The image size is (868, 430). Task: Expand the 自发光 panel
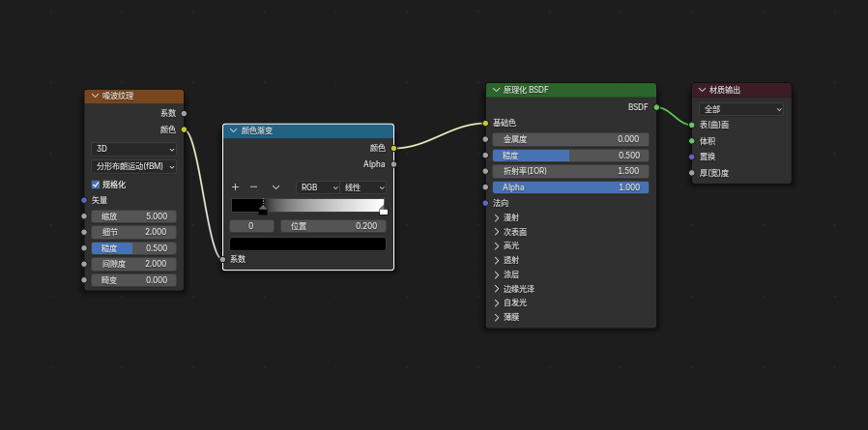[x=497, y=302]
